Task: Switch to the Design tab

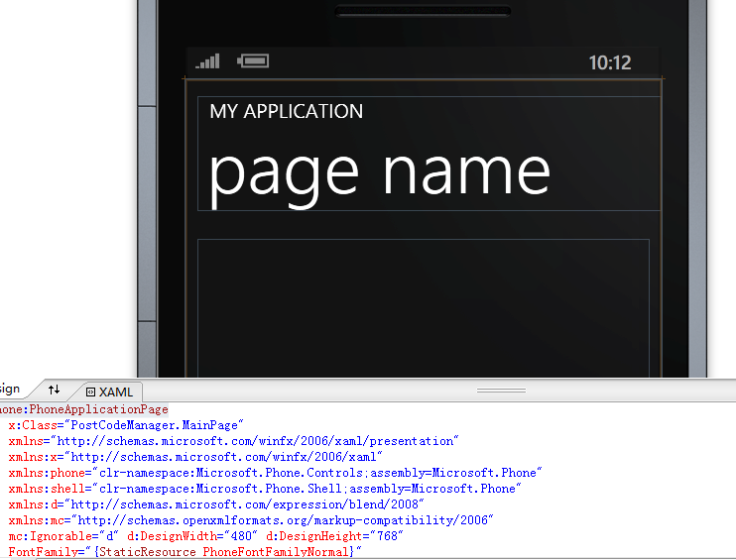Action: coord(10,390)
